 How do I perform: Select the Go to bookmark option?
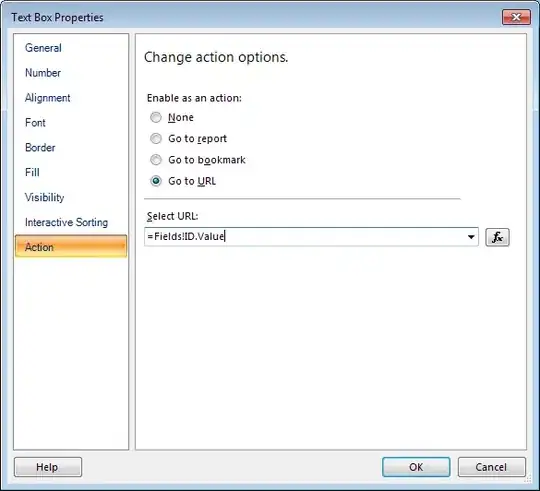[156, 160]
